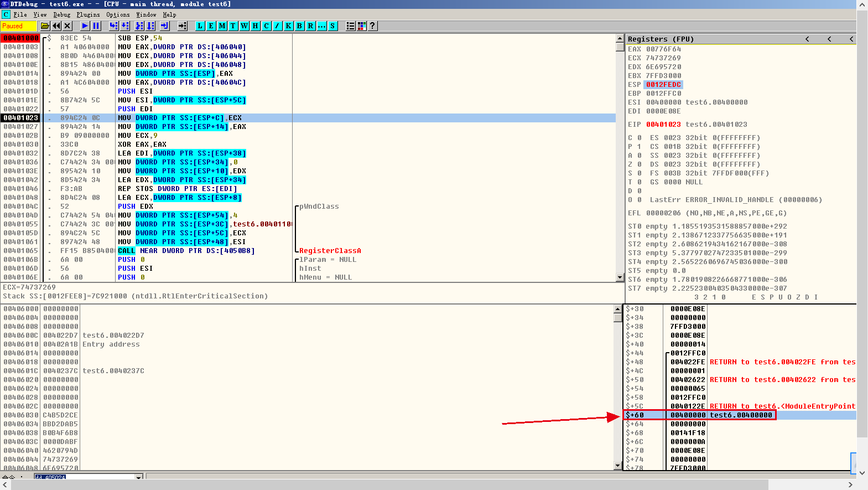The width and height of the screenshot is (868, 490).
Task: Open the Debug menu
Action: [61, 14]
